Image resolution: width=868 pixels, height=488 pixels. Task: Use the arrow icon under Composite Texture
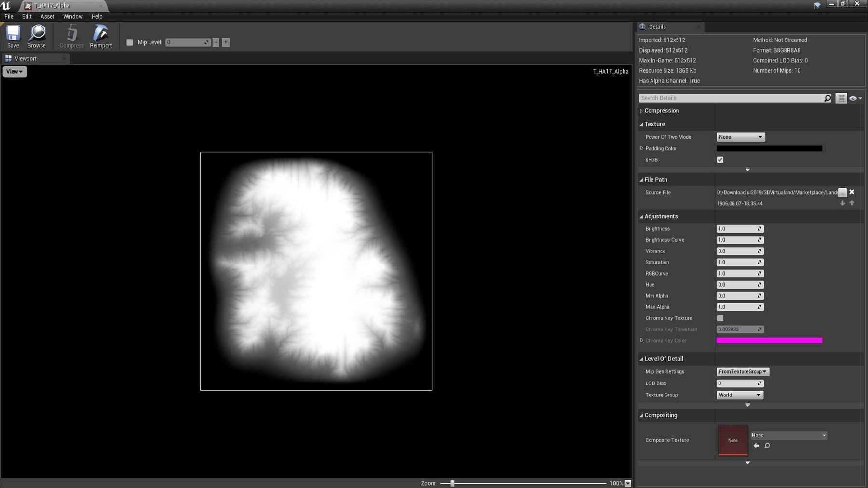[x=756, y=446]
